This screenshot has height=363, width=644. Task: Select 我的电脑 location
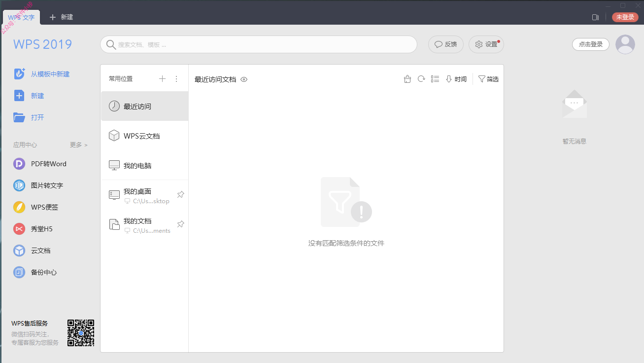point(144,165)
